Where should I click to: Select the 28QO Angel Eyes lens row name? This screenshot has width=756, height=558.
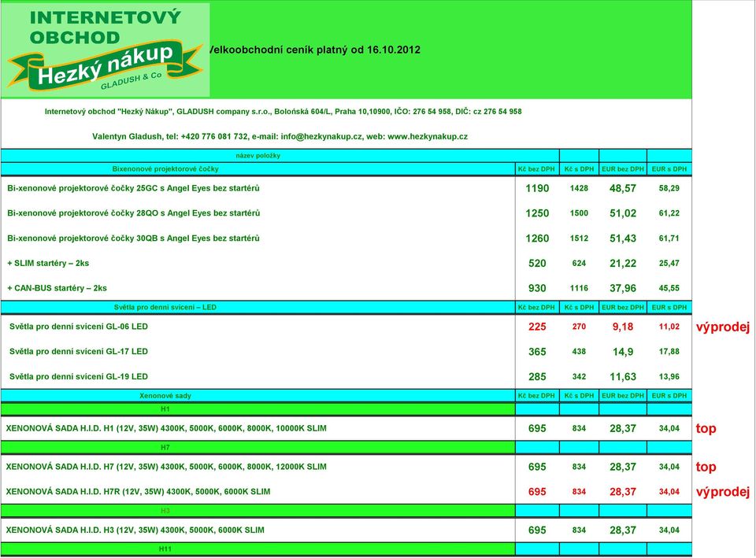(134, 213)
